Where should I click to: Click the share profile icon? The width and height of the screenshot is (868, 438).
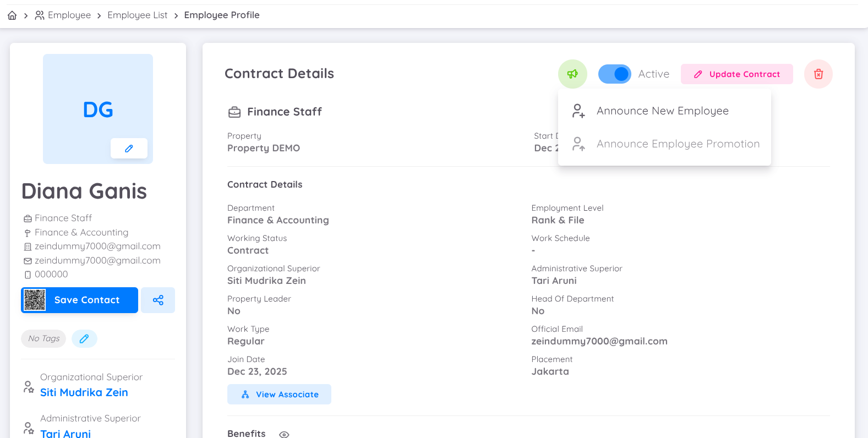158,300
